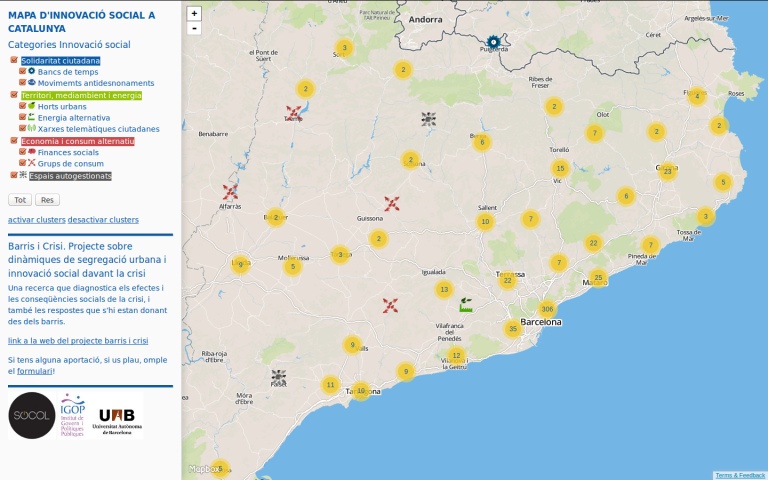This screenshot has width=768, height=480.
Task: Open the self-managed space marker near Falset
Action: pyautogui.click(x=279, y=376)
